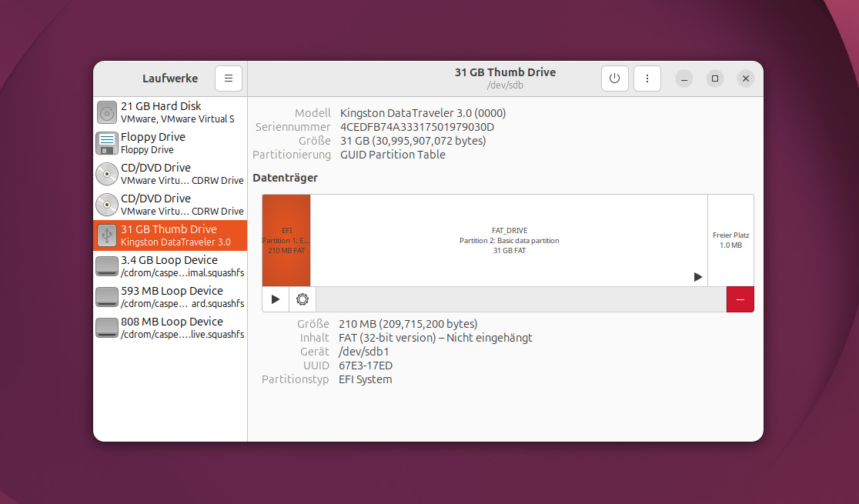
Task: Click the Floppy Drive disk icon
Action: coord(107,143)
